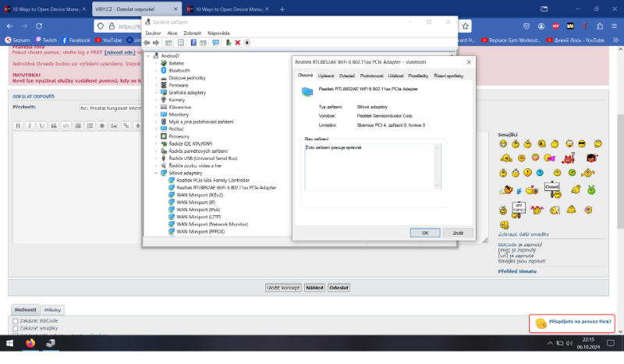The width and height of the screenshot is (624, 364).
Task: Click the help question-mark toolbar icon
Action: [x=193, y=43]
